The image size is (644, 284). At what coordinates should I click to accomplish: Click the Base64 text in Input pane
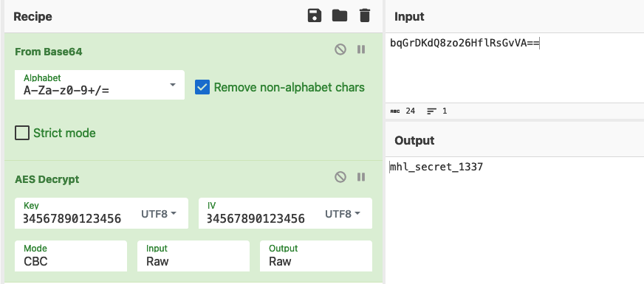pyautogui.click(x=464, y=43)
